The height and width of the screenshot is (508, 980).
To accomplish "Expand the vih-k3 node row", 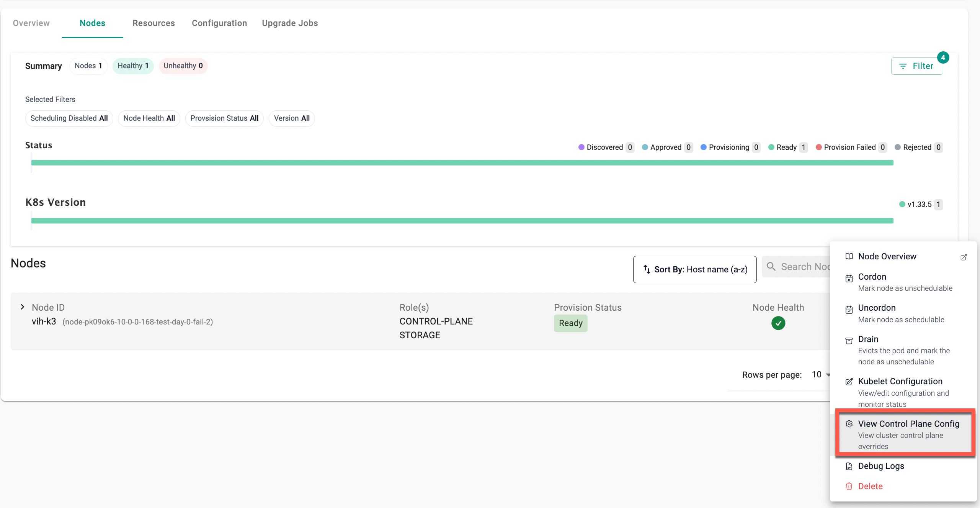I will click(23, 307).
